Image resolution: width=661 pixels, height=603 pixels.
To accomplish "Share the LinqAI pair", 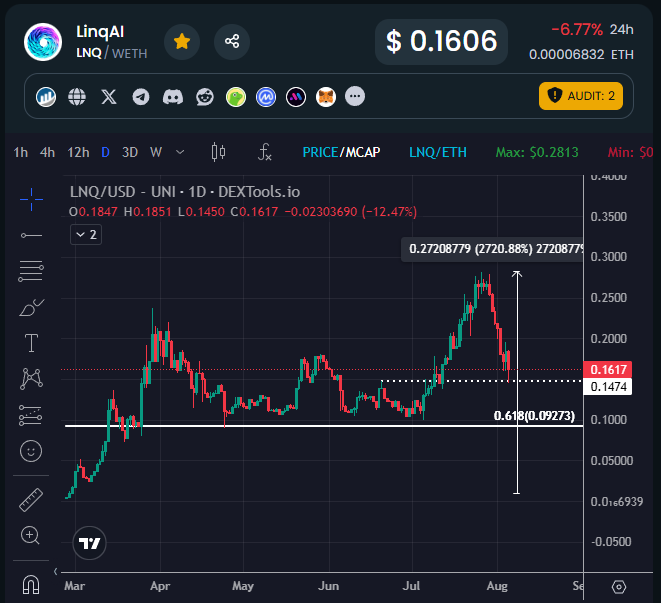I will pyautogui.click(x=232, y=42).
